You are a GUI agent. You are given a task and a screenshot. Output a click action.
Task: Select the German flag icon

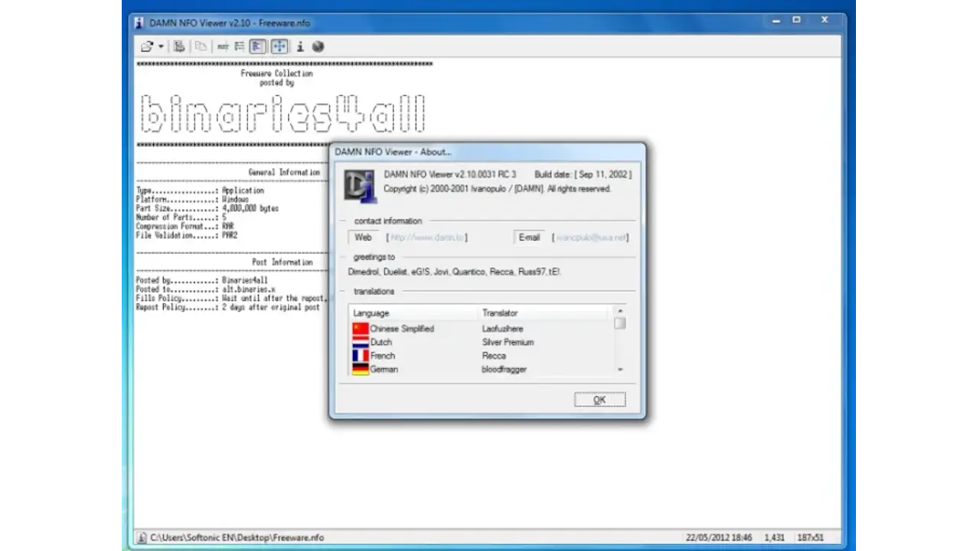pyautogui.click(x=360, y=369)
